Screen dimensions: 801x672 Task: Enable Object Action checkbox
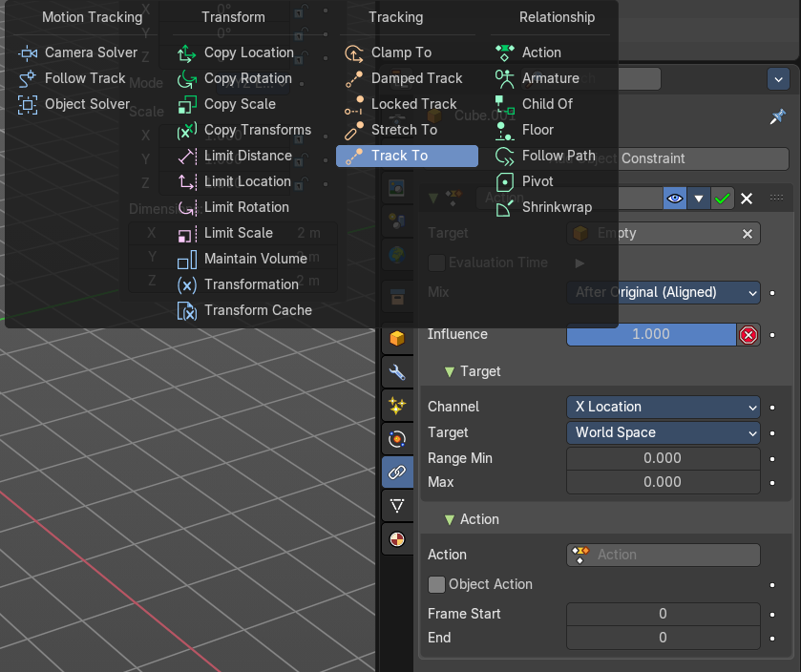point(436,585)
